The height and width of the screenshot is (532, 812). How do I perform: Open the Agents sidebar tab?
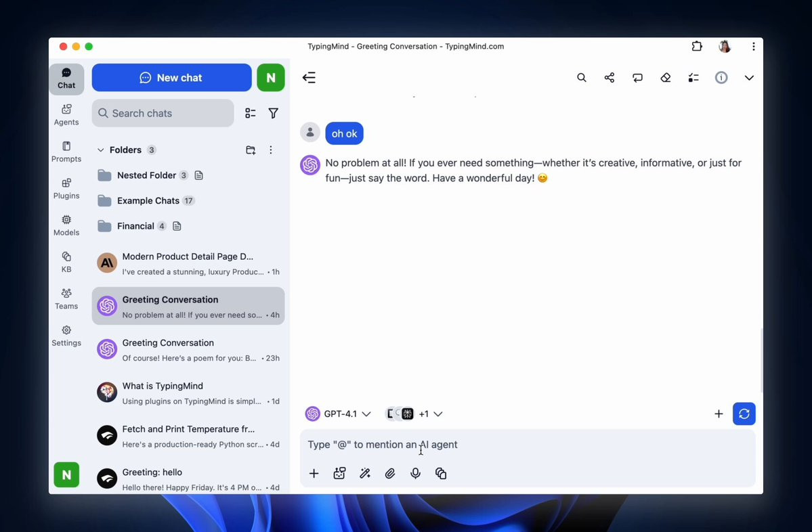point(66,115)
